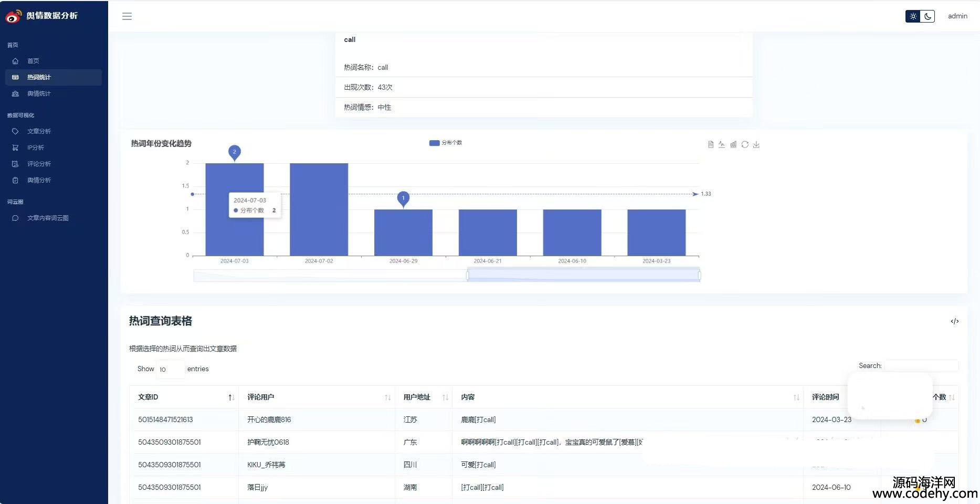
Task: Navigate to 评论分析 sidebar link
Action: 39,164
